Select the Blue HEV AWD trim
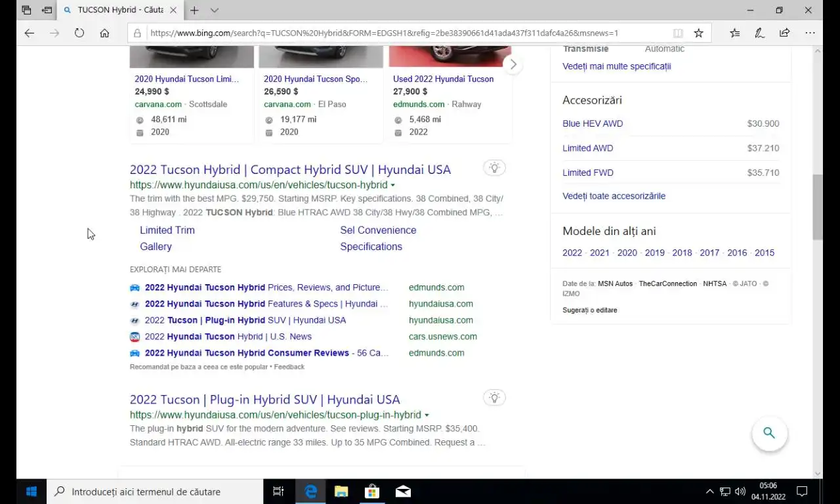 coord(593,123)
